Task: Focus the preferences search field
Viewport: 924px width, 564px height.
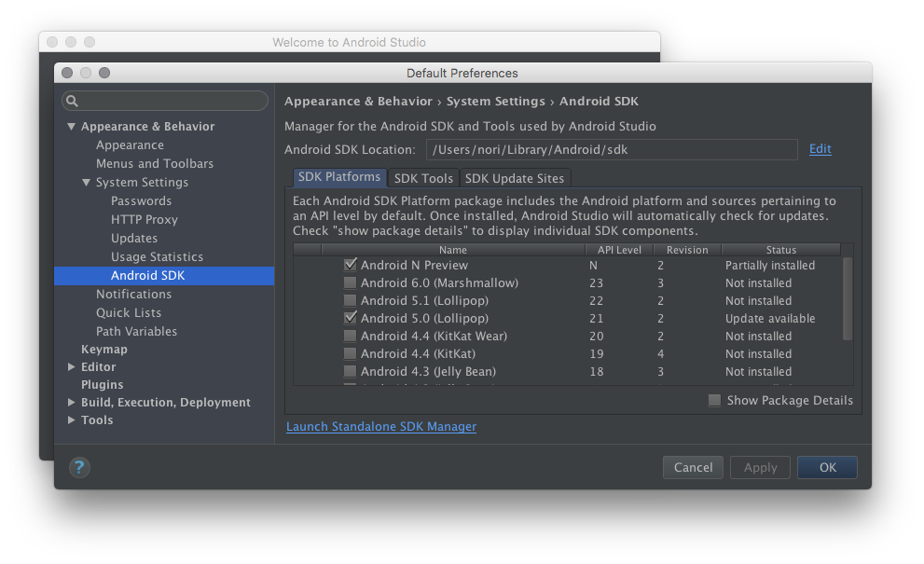Action: click(x=165, y=101)
